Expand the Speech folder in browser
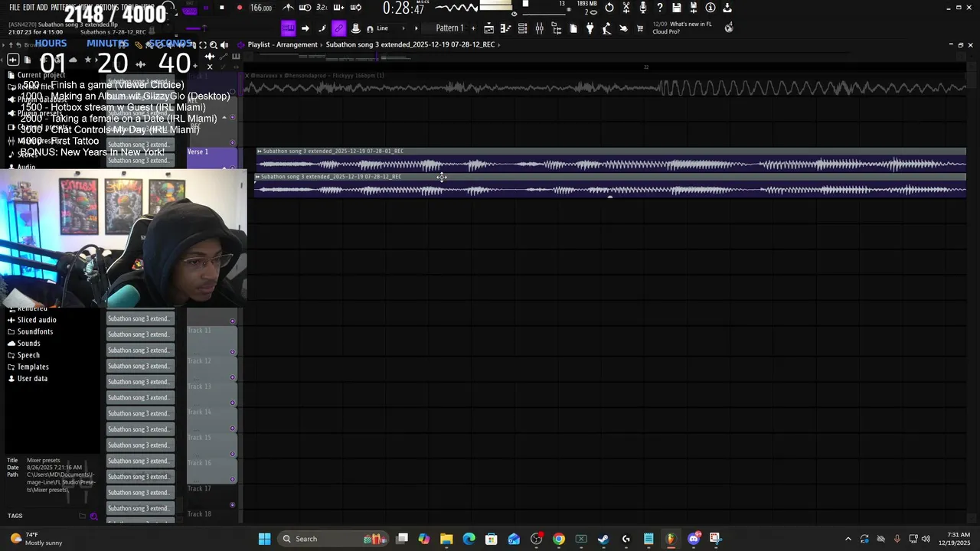 (28, 355)
